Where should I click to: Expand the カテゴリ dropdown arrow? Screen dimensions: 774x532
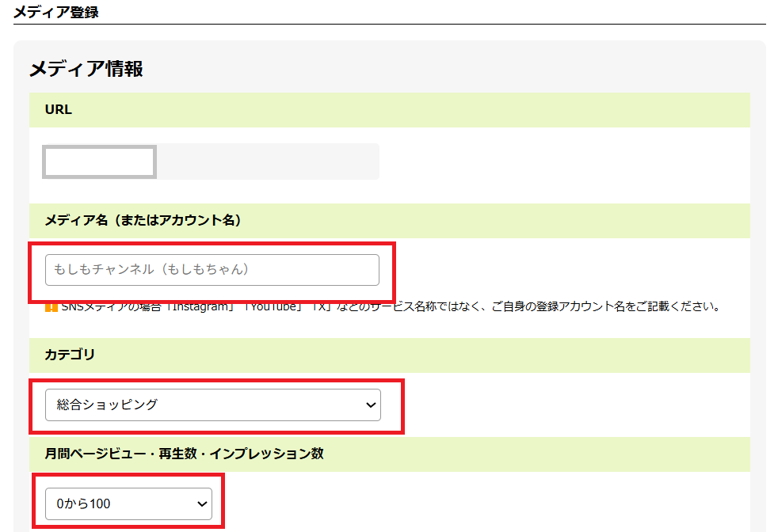coord(370,405)
